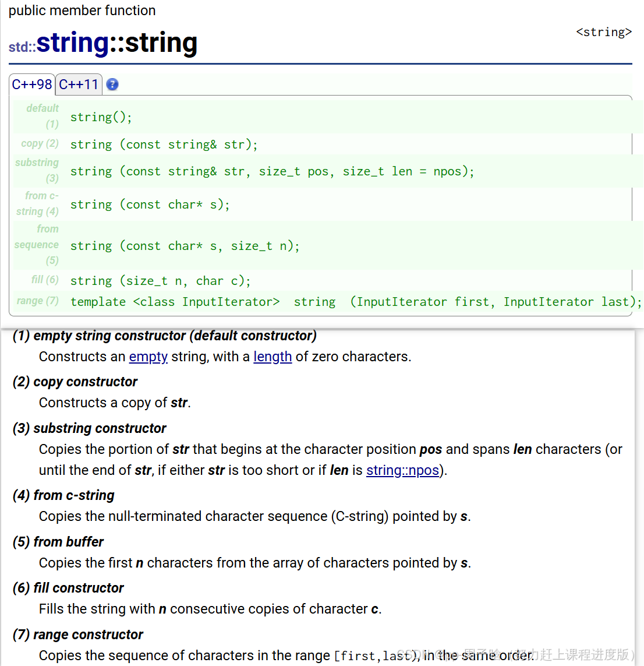
Task: Click heading '(5) from buffer'
Action: tap(58, 542)
